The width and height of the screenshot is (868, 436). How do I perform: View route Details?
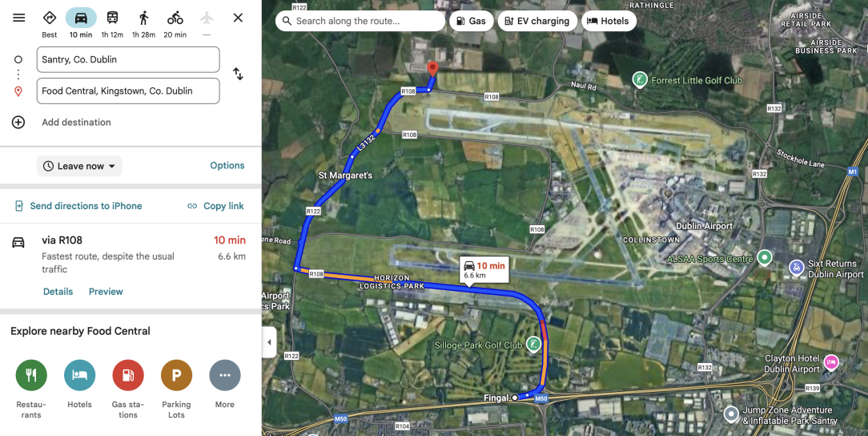[x=58, y=292]
